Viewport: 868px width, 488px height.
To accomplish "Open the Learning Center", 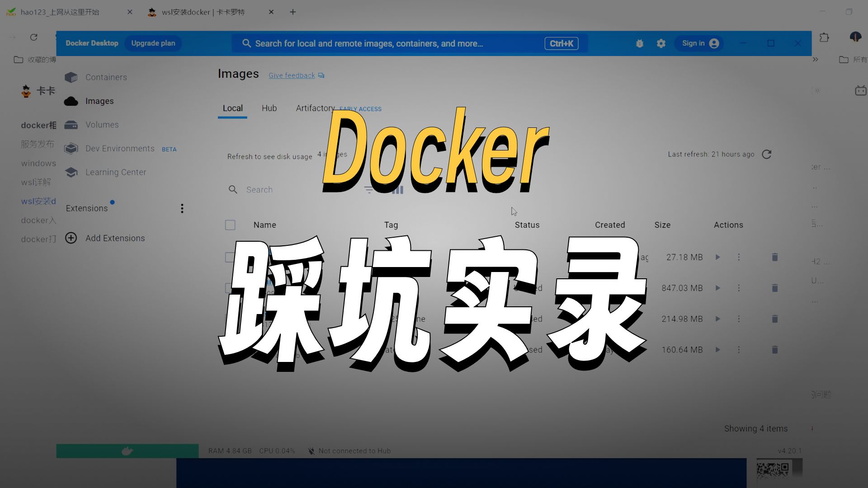I will click(x=115, y=172).
